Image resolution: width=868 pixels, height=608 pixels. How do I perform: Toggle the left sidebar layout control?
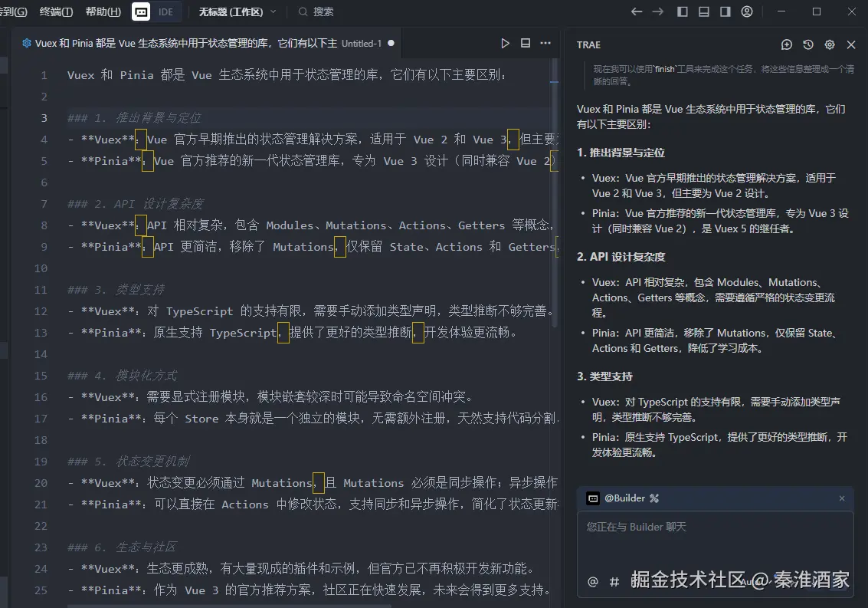[x=681, y=11]
